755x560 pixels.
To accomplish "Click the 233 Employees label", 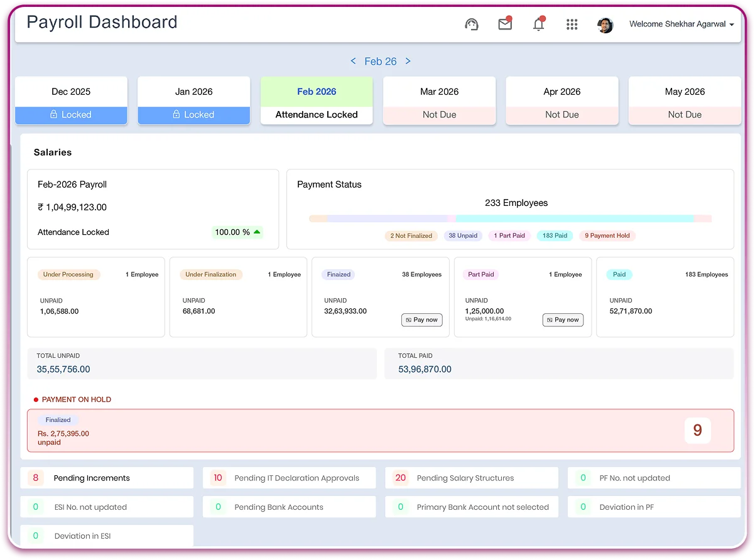I will point(516,203).
